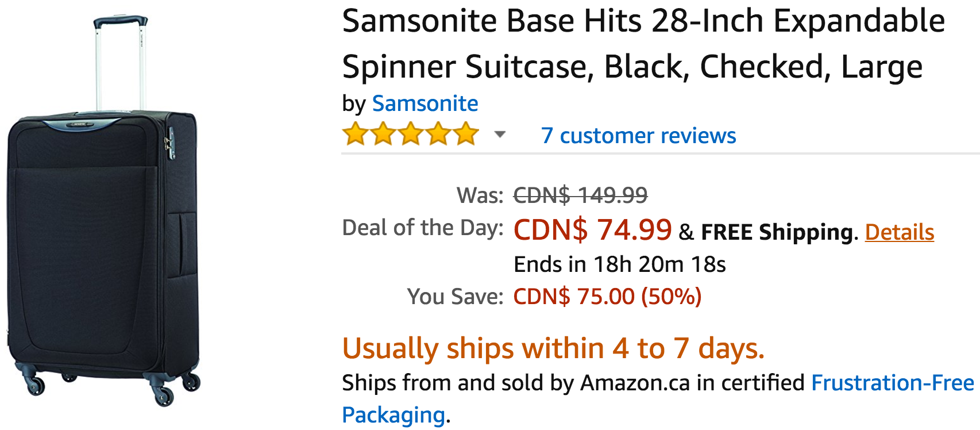The height and width of the screenshot is (430, 980).
Task: Click the CDN$ 74.99 deal price
Action: (x=592, y=230)
